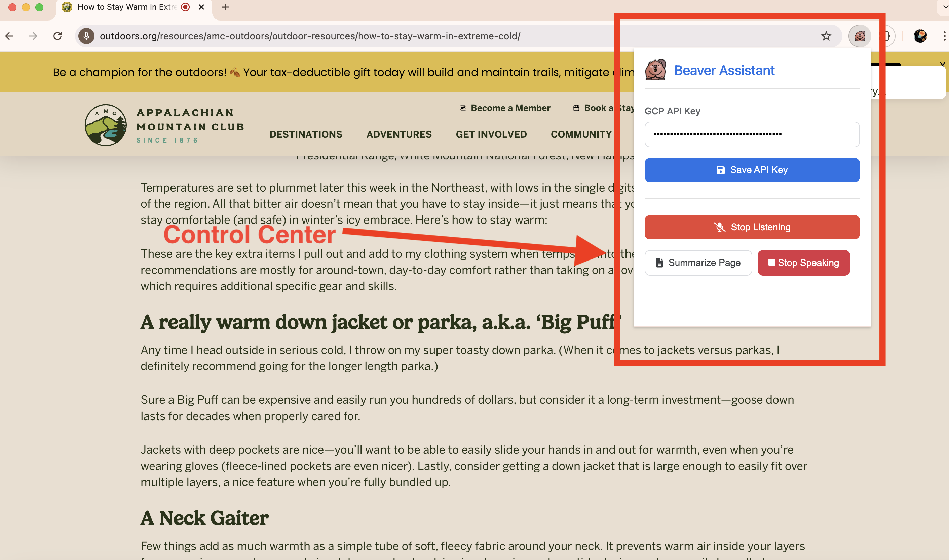Open the COMMUNITY navigation menu
This screenshot has width=949, height=560.
[581, 134]
